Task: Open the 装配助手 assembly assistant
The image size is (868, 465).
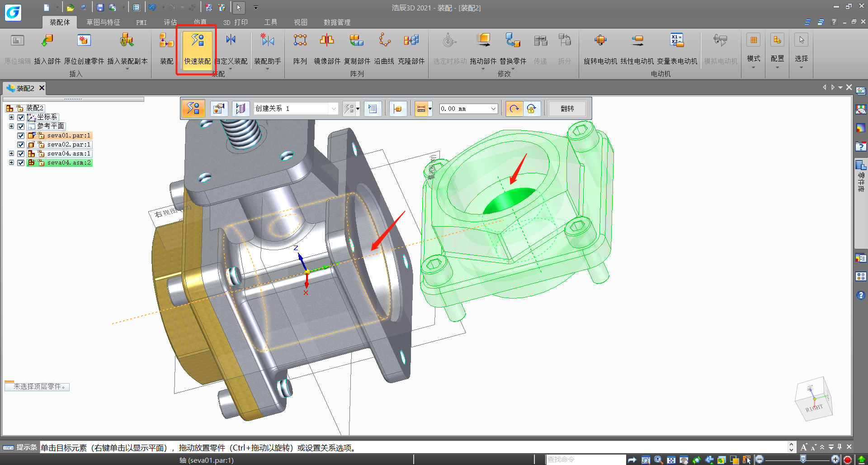Action: point(268,50)
